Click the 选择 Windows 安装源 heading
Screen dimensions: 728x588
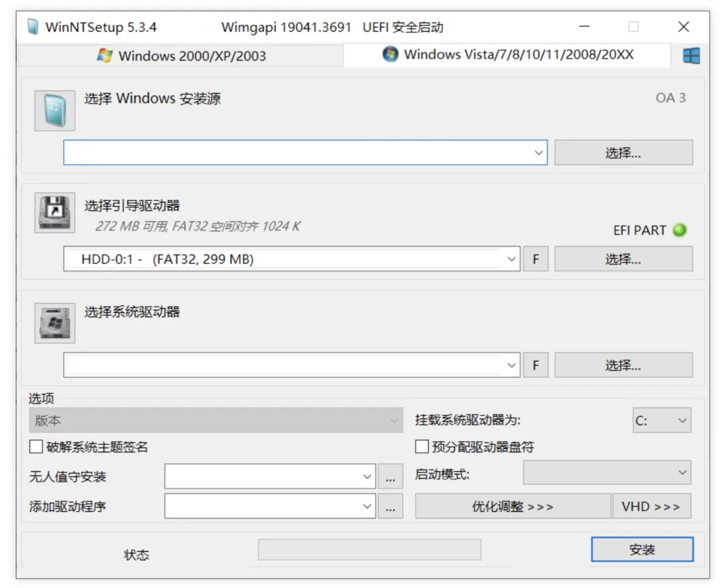point(152,98)
